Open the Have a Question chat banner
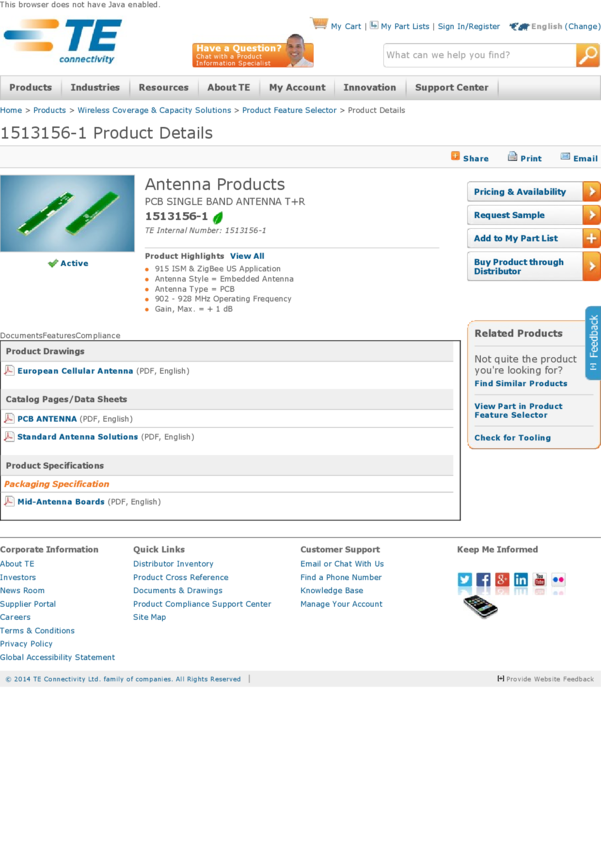Viewport: 601px width, 850px height. 253,52
